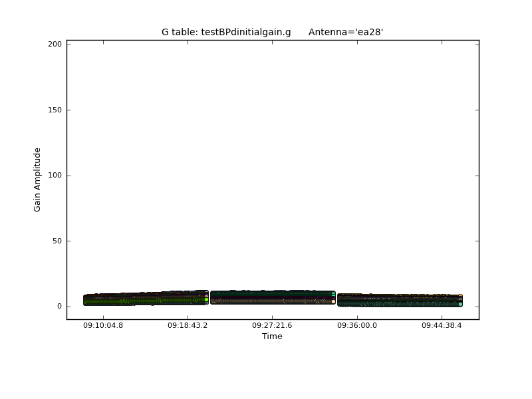Click the 150 tick label on y-axis
This screenshot has width=532, height=399.
[x=55, y=110]
